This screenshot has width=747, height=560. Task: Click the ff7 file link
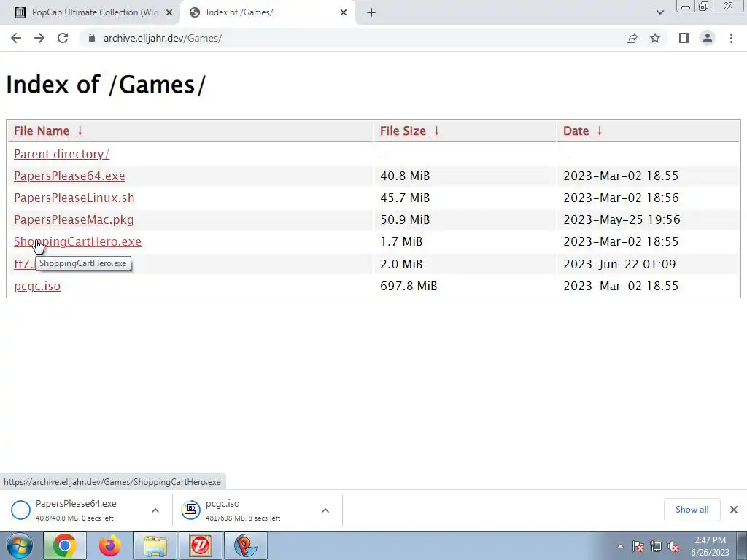[x=23, y=264]
